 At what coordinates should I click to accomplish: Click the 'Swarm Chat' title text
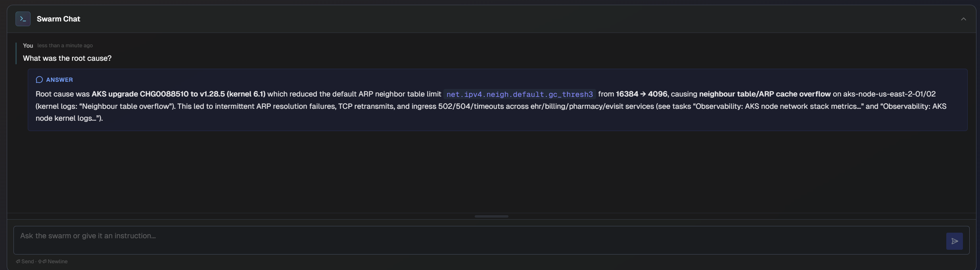coord(58,19)
